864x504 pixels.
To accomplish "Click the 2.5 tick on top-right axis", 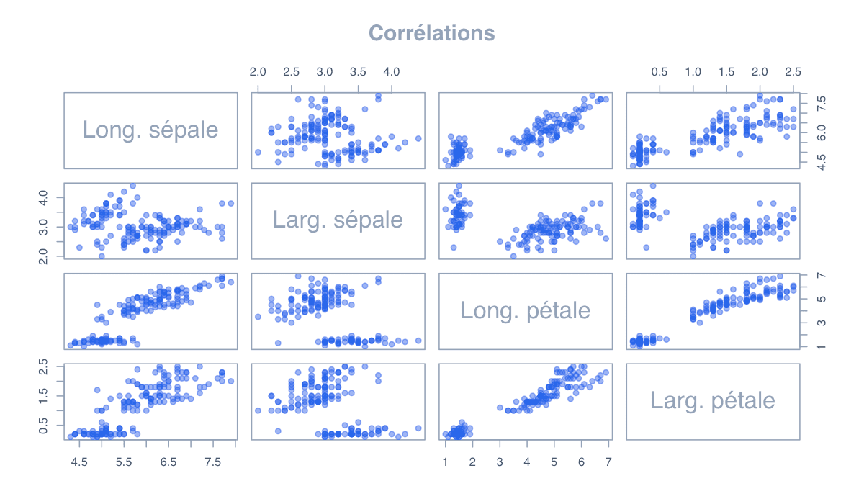I will [793, 72].
